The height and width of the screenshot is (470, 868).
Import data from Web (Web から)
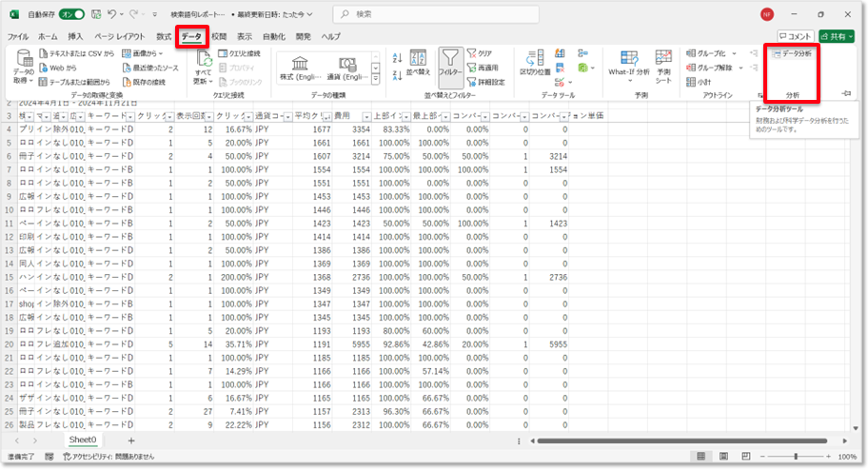pos(63,68)
